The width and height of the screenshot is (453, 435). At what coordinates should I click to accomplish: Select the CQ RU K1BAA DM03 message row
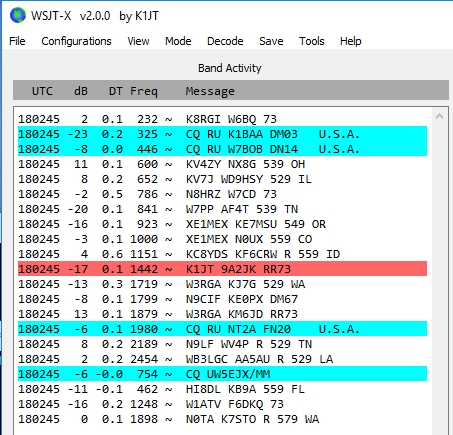click(222, 134)
